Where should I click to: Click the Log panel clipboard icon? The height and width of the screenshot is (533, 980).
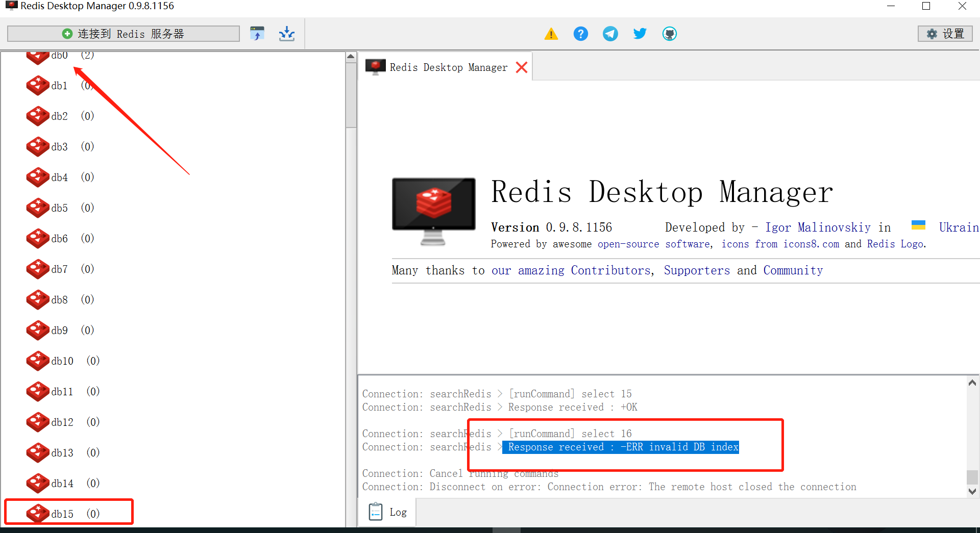(x=376, y=512)
